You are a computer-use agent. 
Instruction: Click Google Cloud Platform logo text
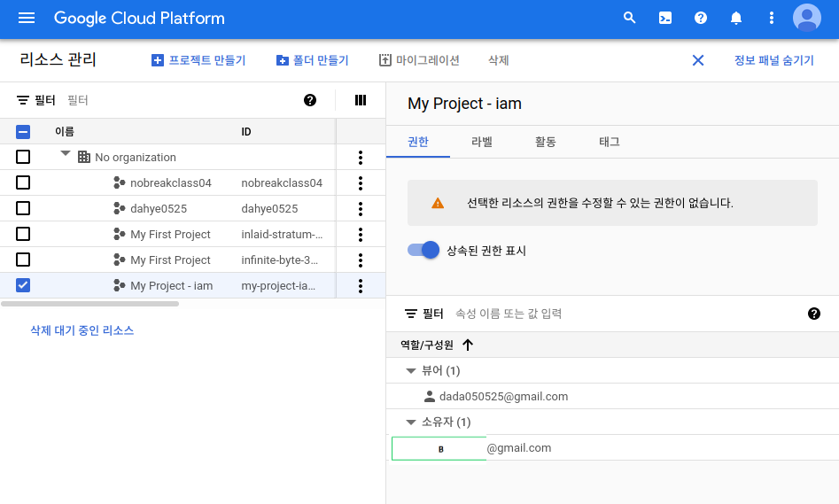[139, 19]
